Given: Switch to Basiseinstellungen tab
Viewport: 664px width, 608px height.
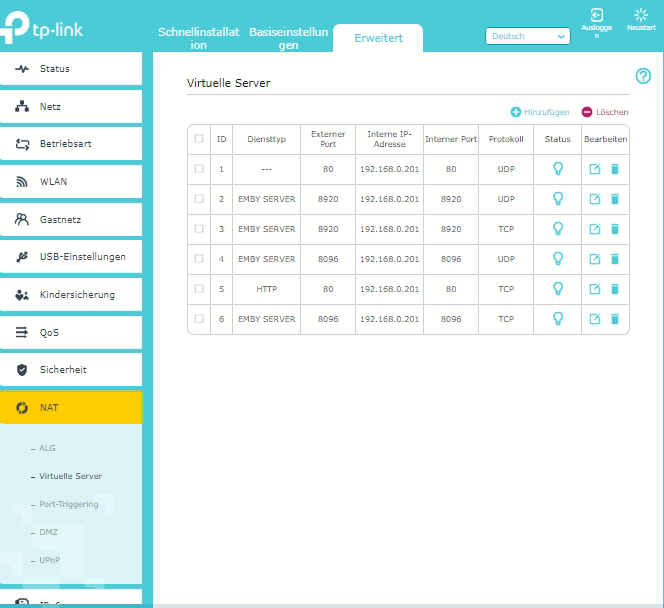Looking at the screenshot, I should click(x=288, y=38).
